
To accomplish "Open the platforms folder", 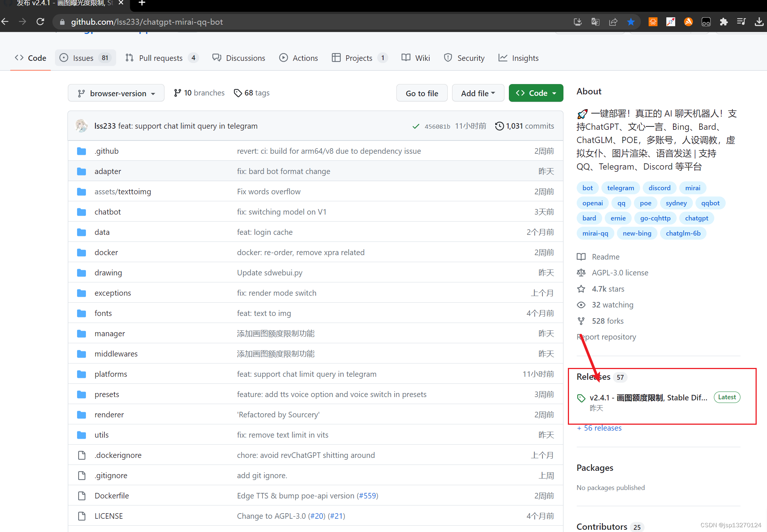I will click(x=111, y=374).
